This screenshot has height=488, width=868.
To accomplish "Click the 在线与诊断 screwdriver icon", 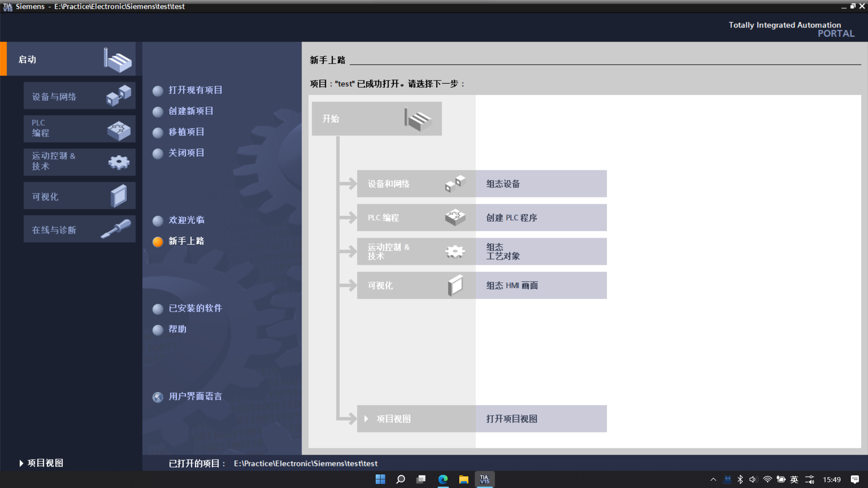I will point(116,229).
